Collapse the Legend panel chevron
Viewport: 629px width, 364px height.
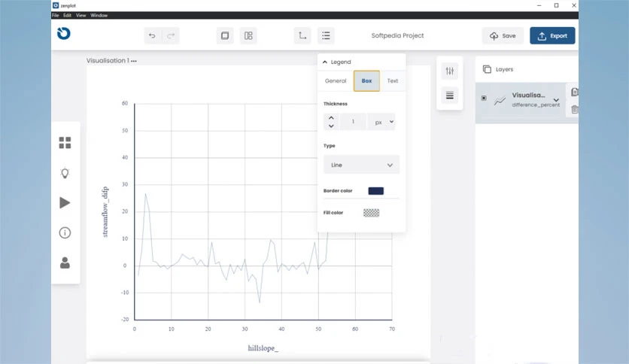tap(325, 62)
